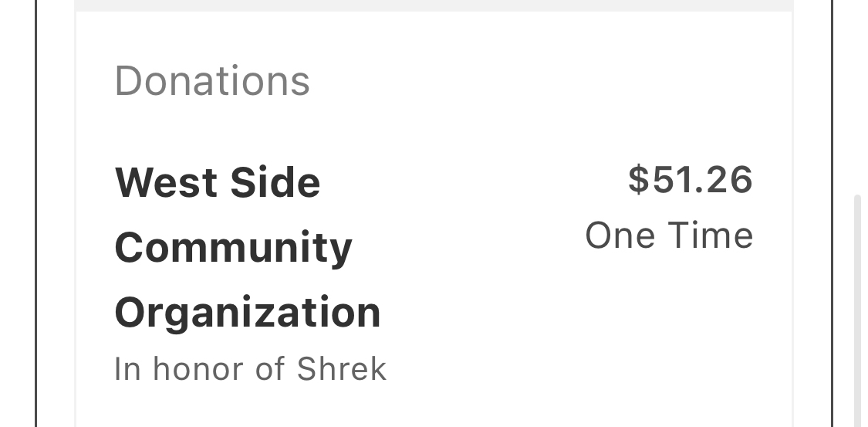Click the Donations section heading
Viewport: 868px width, 427px height.
[212, 81]
